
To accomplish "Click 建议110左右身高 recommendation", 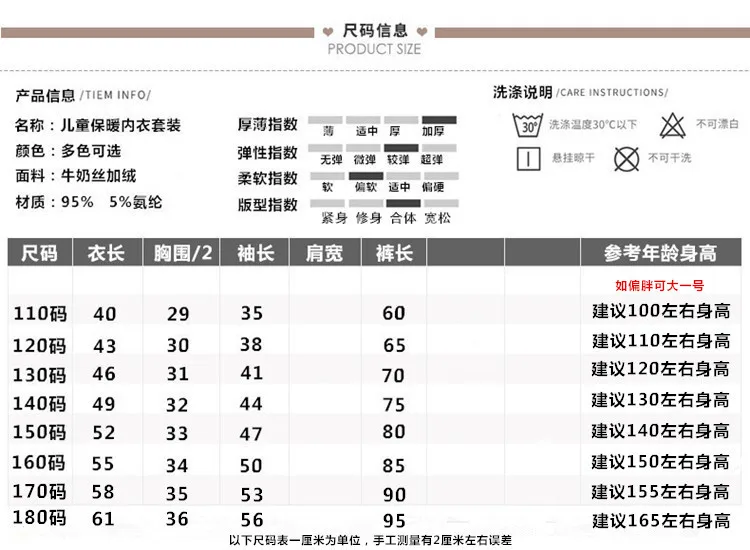I will tap(661, 341).
